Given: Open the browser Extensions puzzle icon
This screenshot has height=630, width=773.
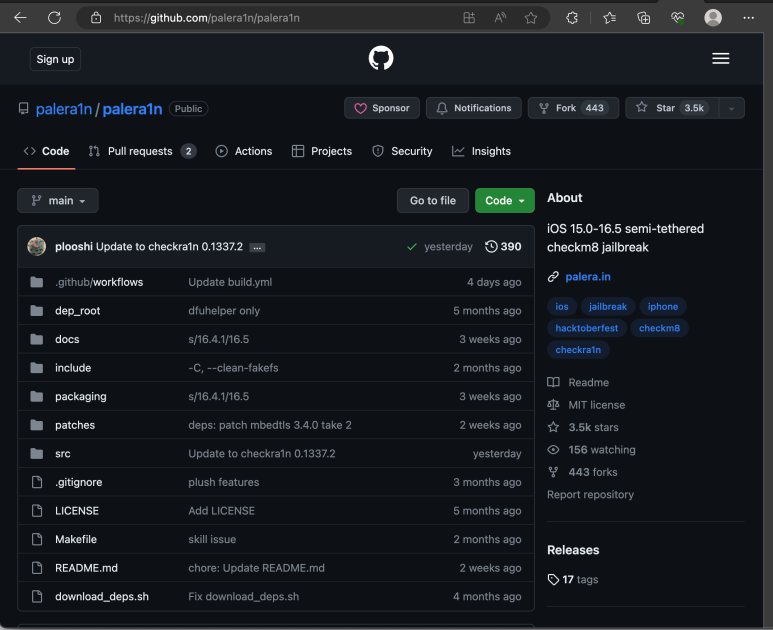Looking at the screenshot, I should pyautogui.click(x=572, y=18).
